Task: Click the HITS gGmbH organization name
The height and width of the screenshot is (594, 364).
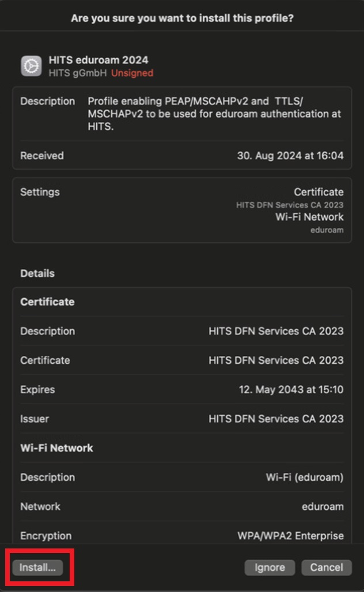Action: point(78,73)
